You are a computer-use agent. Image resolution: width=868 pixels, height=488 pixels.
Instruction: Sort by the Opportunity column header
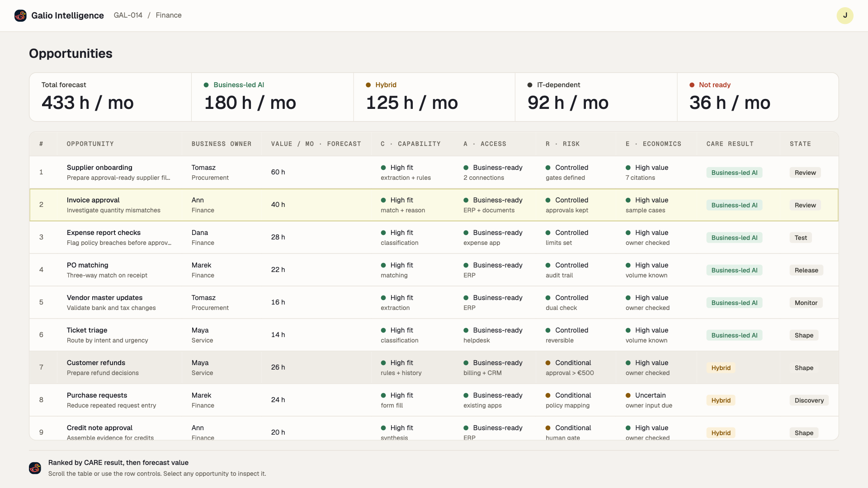coord(90,144)
